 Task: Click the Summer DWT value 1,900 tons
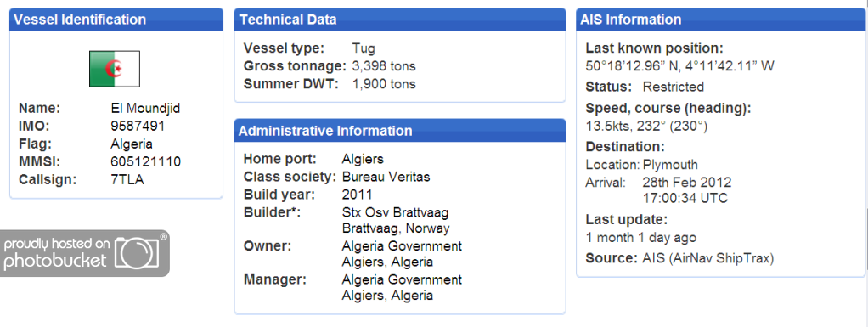pos(384,84)
